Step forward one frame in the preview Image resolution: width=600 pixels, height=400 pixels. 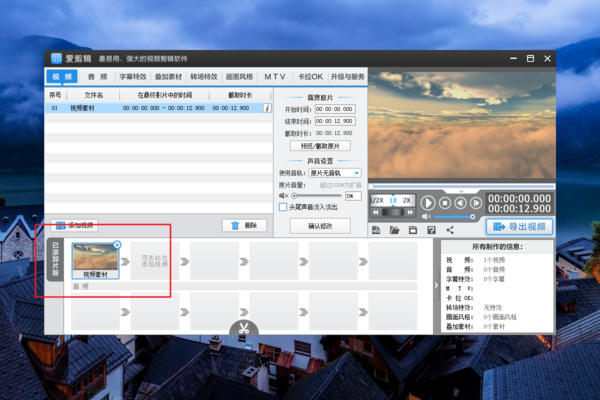(476, 203)
